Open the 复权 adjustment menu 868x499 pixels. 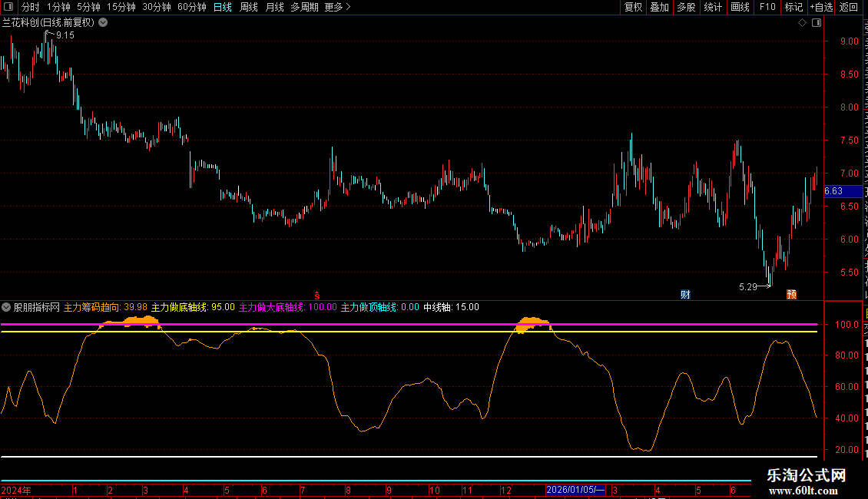tap(633, 7)
